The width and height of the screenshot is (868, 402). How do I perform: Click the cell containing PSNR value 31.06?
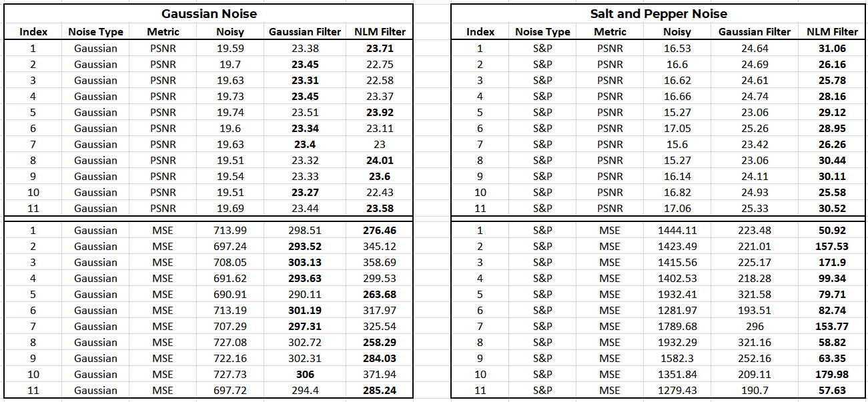832,48
